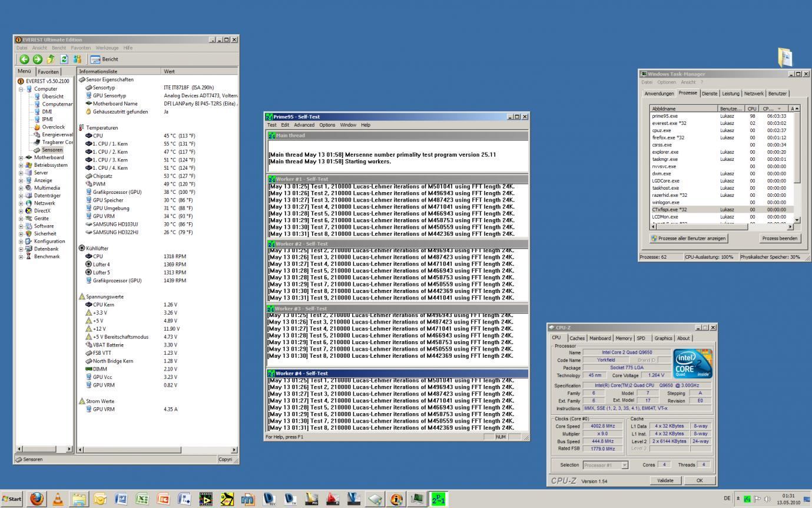Image resolution: width=812 pixels, height=508 pixels.
Task: Click the Validate button in CPU-Z
Action: (665, 480)
